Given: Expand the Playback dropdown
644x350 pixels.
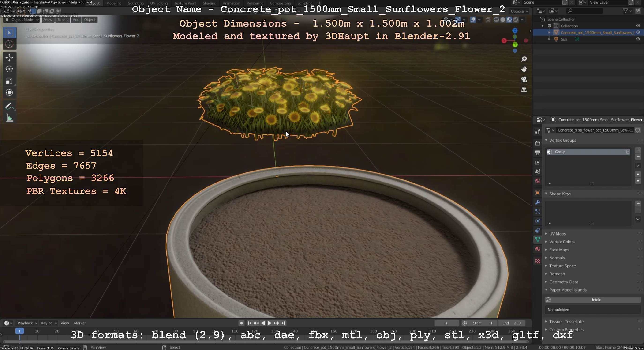Looking at the screenshot, I should [x=27, y=323].
